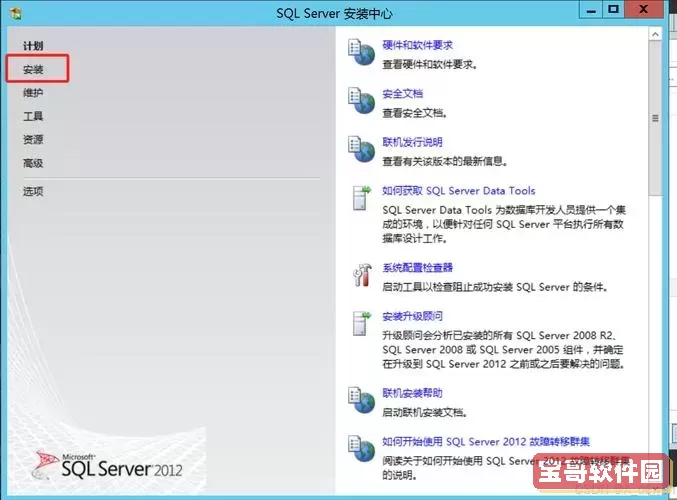Screen dimensions: 677x500
Task: Click the text 启动联机安装文档。
Action: (425, 412)
